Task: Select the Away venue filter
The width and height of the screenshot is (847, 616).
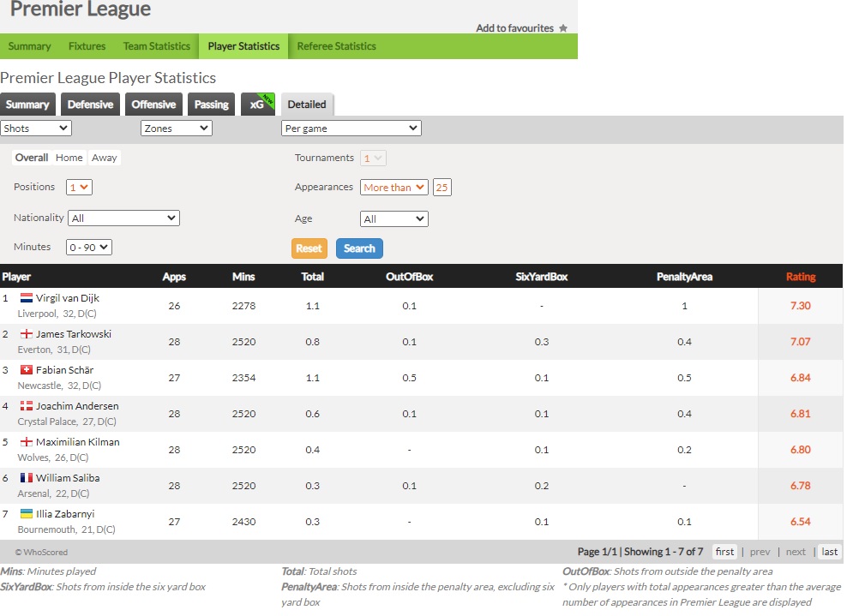Action: point(105,158)
